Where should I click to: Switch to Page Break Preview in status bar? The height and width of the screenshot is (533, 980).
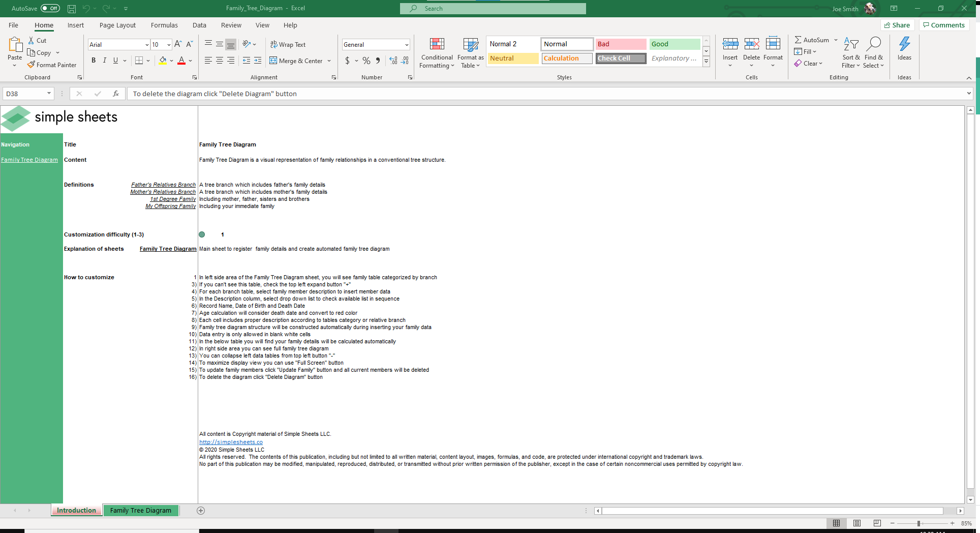877,523
